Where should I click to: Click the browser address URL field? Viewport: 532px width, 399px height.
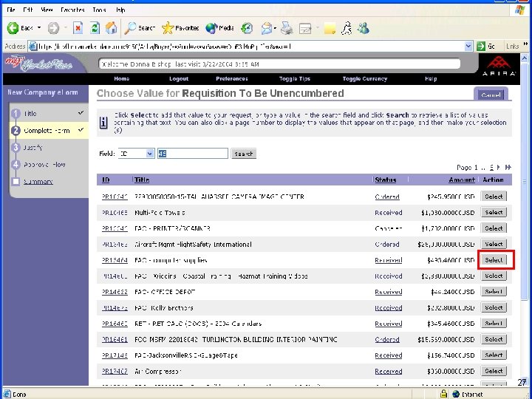click(250, 47)
